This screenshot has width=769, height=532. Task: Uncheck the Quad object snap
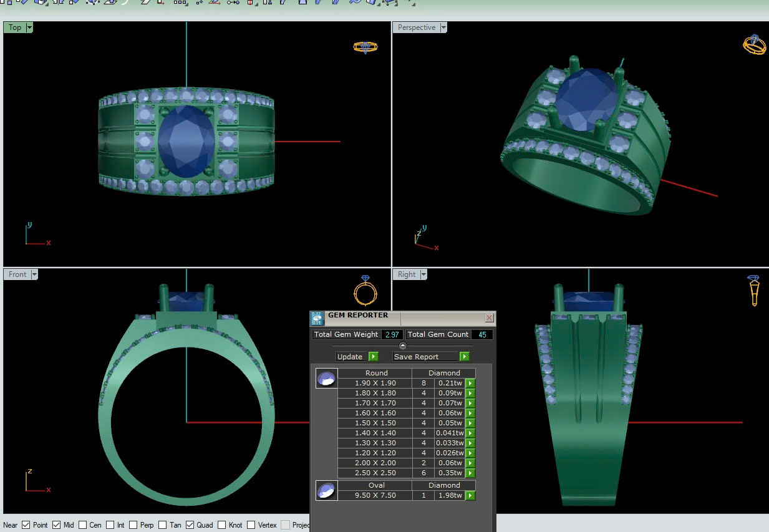point(190,525)
